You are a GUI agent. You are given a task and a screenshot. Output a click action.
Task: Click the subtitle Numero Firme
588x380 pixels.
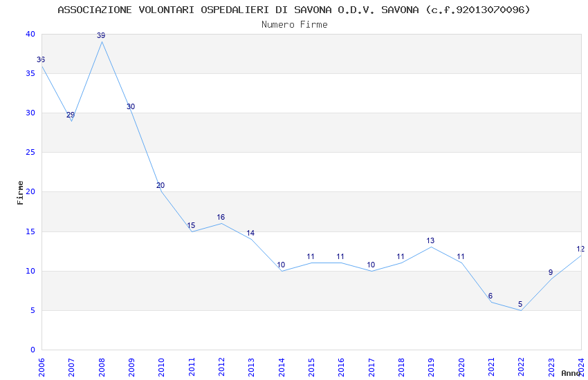295,25
